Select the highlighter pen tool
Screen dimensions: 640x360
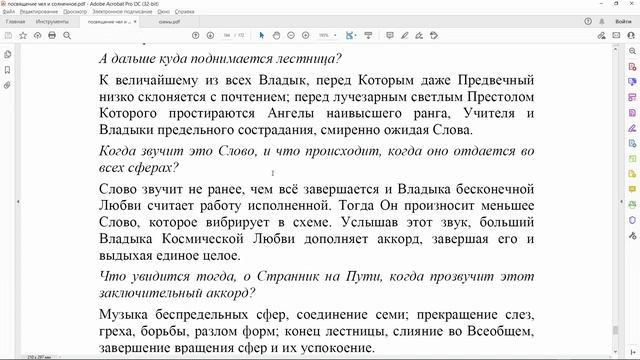404,36
